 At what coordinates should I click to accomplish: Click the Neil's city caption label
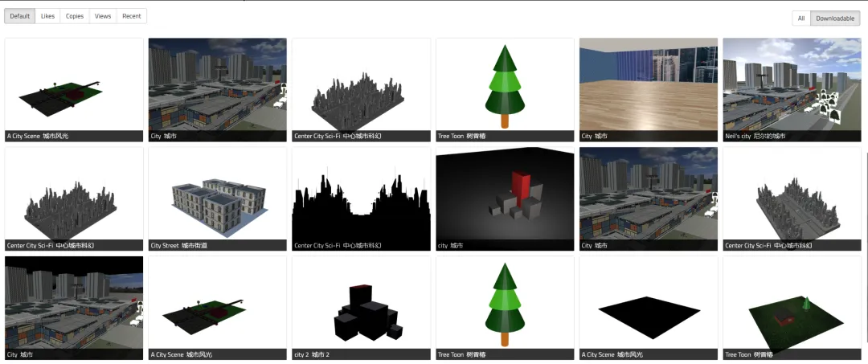click(755, 137)
